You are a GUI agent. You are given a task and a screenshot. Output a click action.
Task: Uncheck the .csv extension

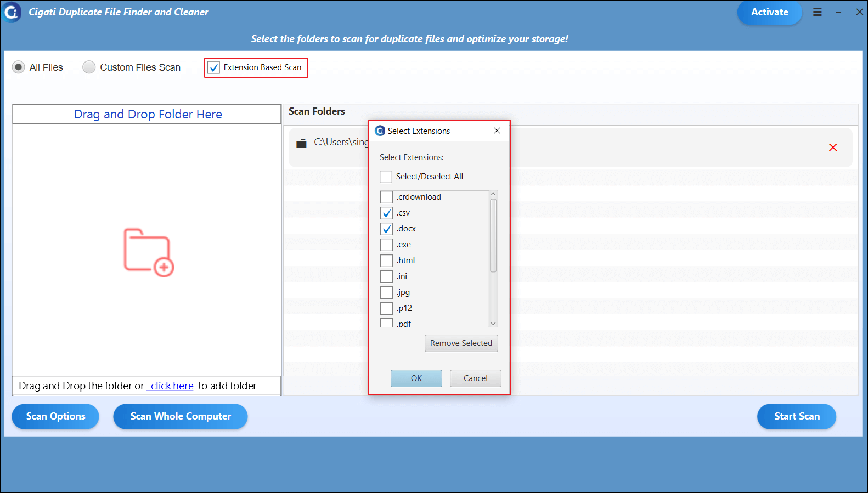pyautogui.click(x=387, y=213)
